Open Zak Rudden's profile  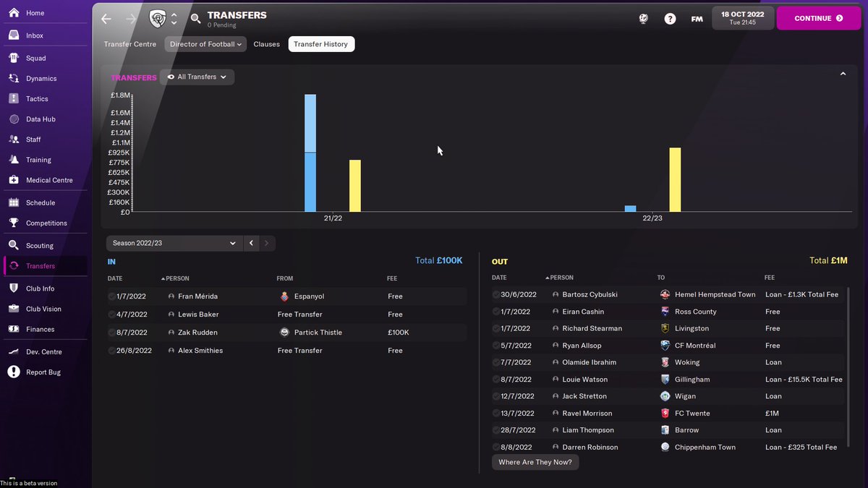(197, 333)
